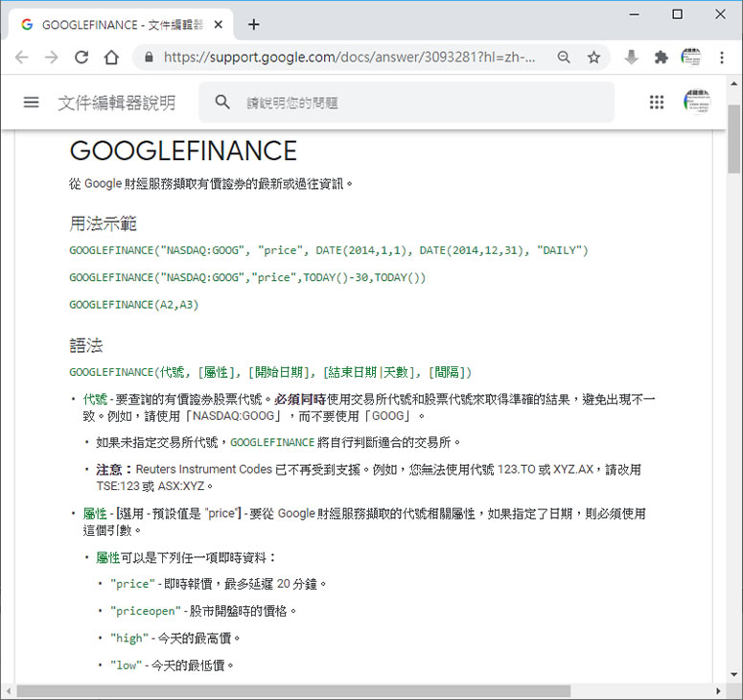Click the browser forward arrow

click(x=51, y=58)
